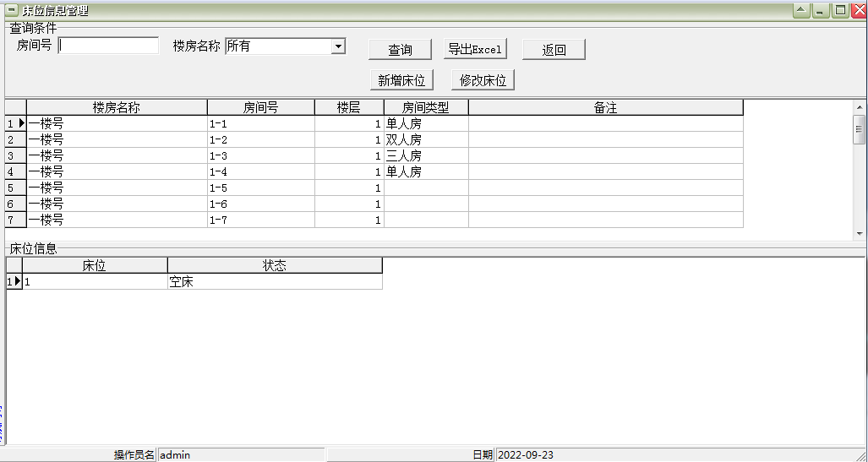Select room cell 1-6

click(261, 204)
